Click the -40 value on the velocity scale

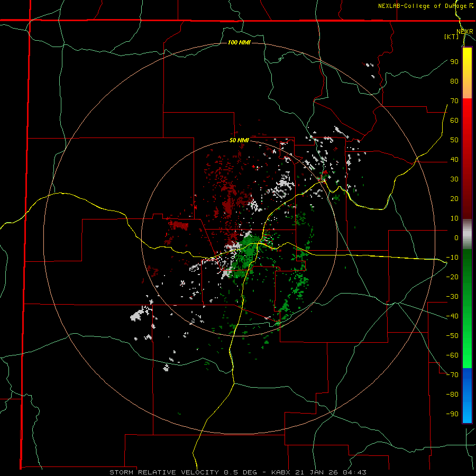pos(452,316)
